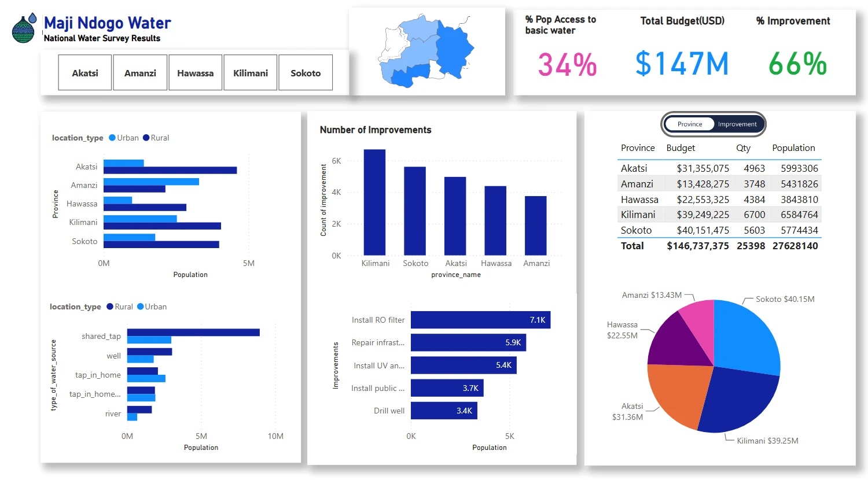Viewport: 868px width, 480px height.
Task: Sort table by the Budget column header
Action: pos(681,148)
